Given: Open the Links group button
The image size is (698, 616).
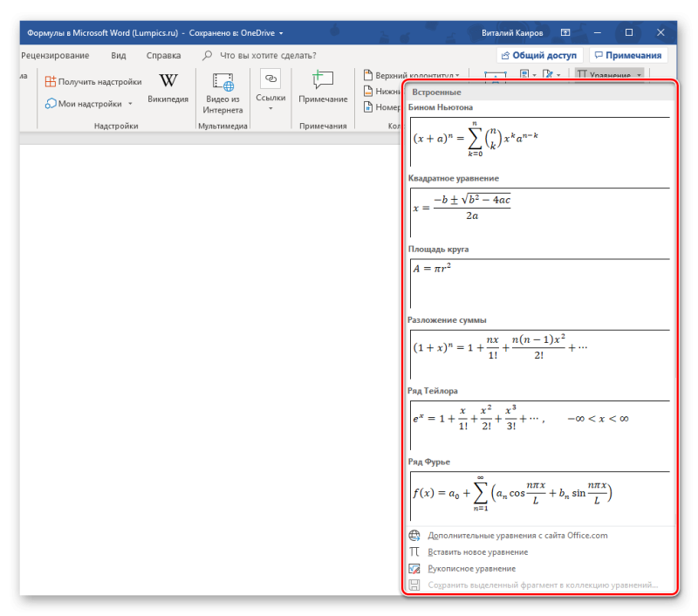Looking at the screenshot, I should click(270, 91).
